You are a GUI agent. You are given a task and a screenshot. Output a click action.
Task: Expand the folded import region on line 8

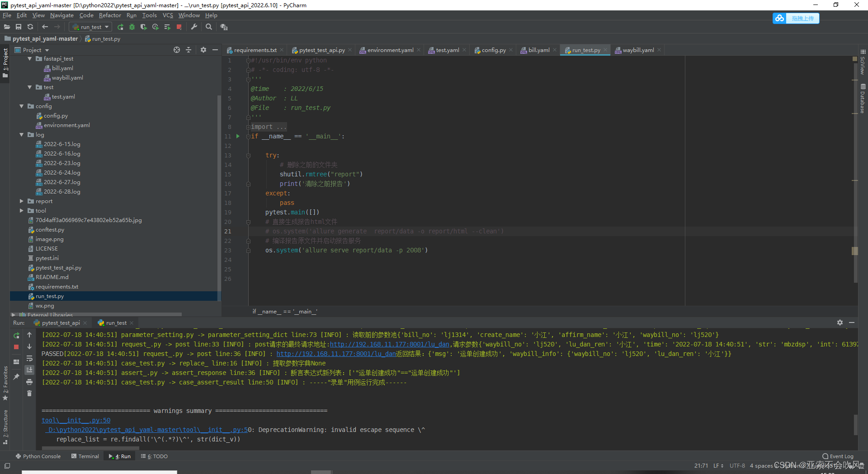(x=248, y=127)
